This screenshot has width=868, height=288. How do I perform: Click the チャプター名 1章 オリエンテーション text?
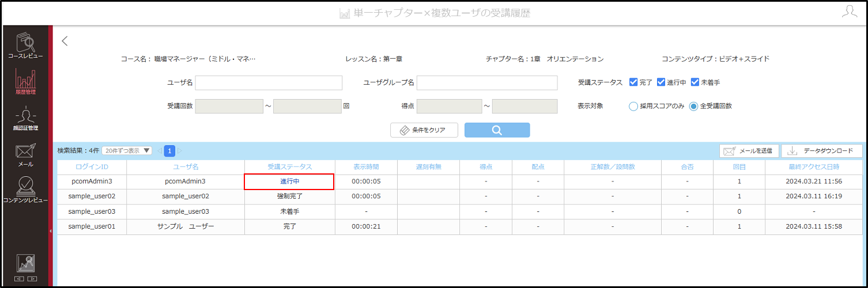coord(544,59)
